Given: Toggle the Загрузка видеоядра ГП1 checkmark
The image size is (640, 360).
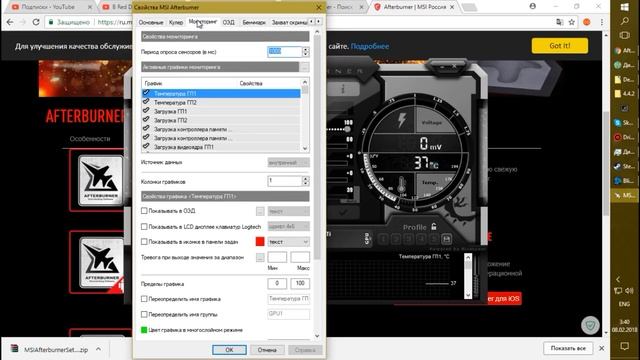Looking at the screenshot, I should click(x=146, y=147).
